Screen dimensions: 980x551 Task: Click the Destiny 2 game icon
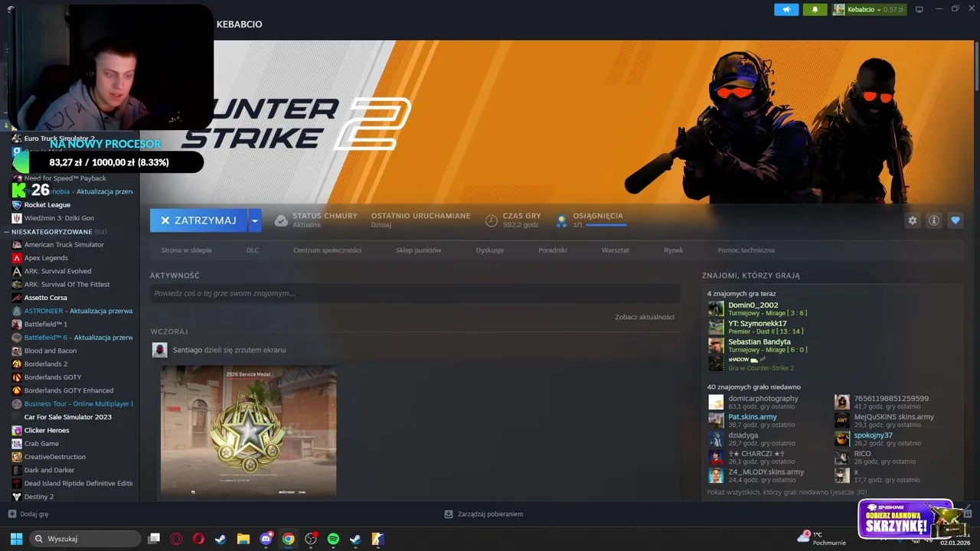(x=17, y=497)
